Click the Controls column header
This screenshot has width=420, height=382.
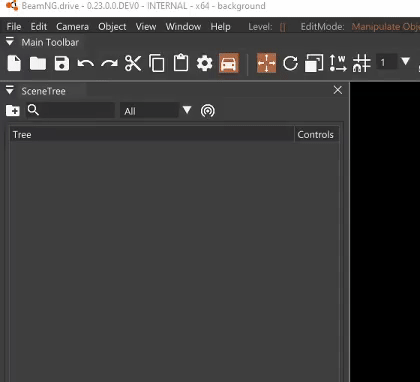point(316,135)
